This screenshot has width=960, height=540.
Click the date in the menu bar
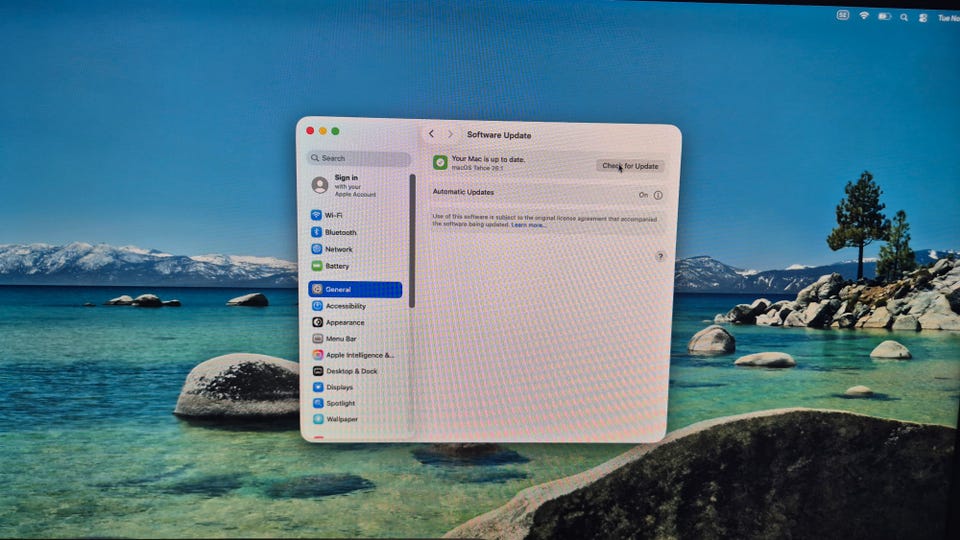948,19
